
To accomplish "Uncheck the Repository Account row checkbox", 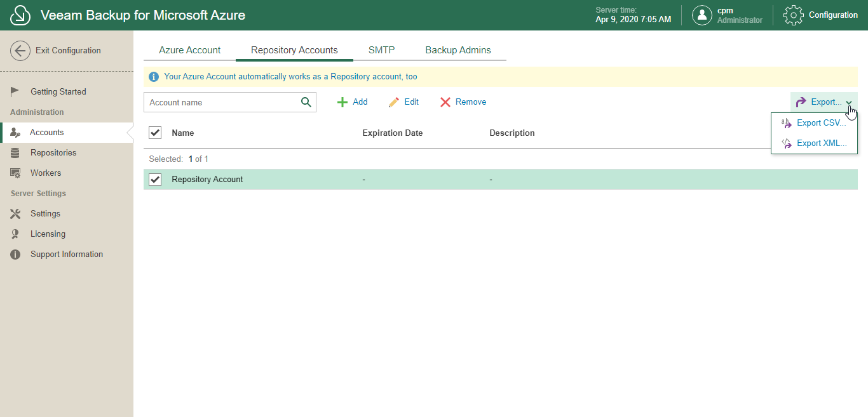I will point(155,180).
